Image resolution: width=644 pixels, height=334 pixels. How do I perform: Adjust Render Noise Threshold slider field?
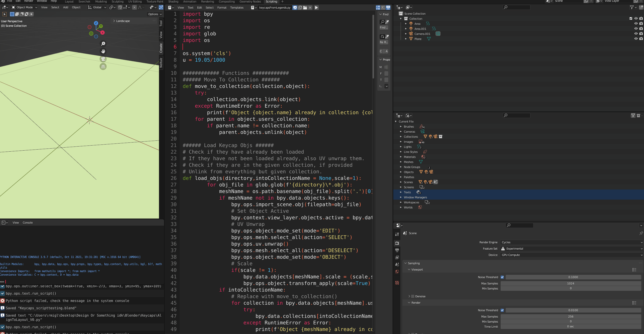coord(573,310)
